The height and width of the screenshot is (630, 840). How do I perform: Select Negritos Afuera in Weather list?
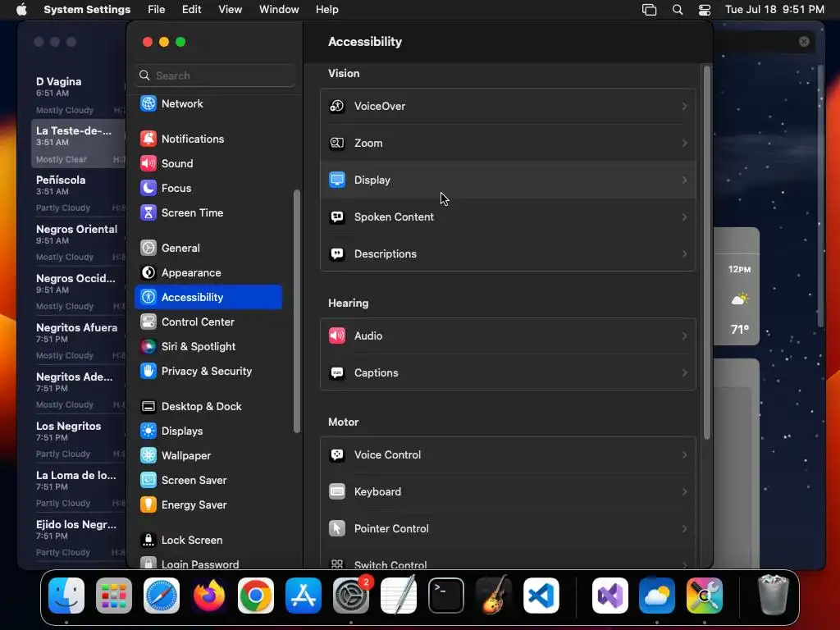79,340
